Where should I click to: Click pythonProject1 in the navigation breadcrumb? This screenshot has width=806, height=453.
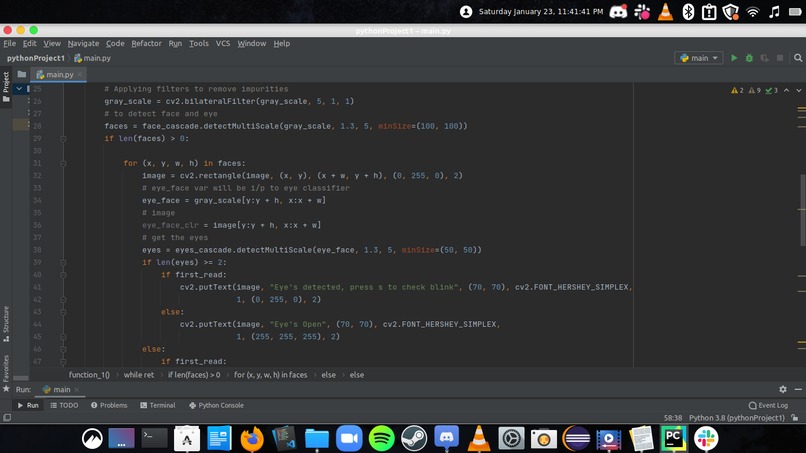[x=35, y=58]
